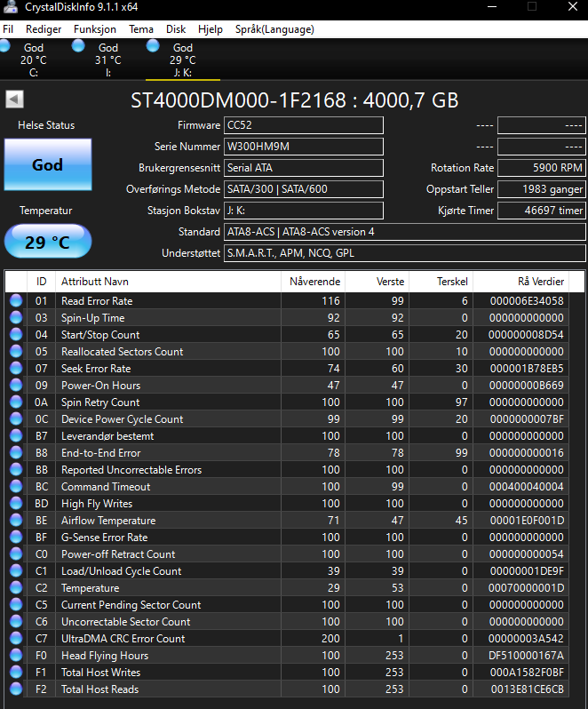Click the Oppstart Teller value 1983 ganger
Screen dimensions: 588x709
coord(542,189)
